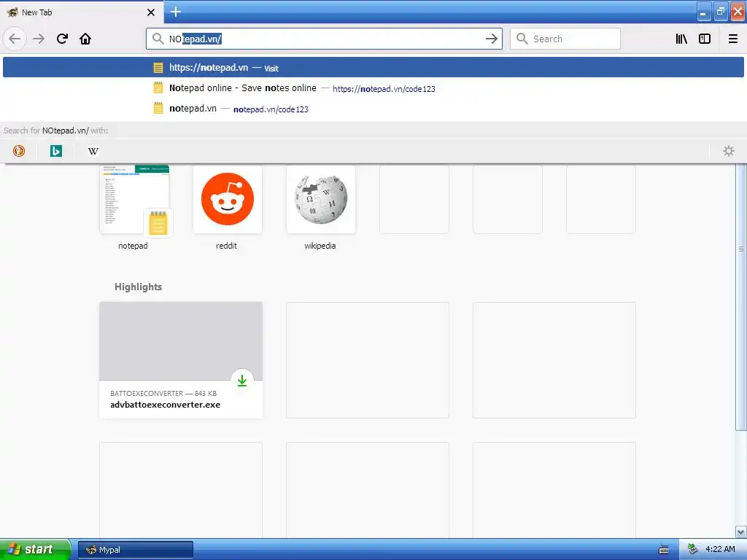The height and width of the screenshot is (560, 747).
Task: Click the Forward navigation arrow
Action: [x=39, y=39]
